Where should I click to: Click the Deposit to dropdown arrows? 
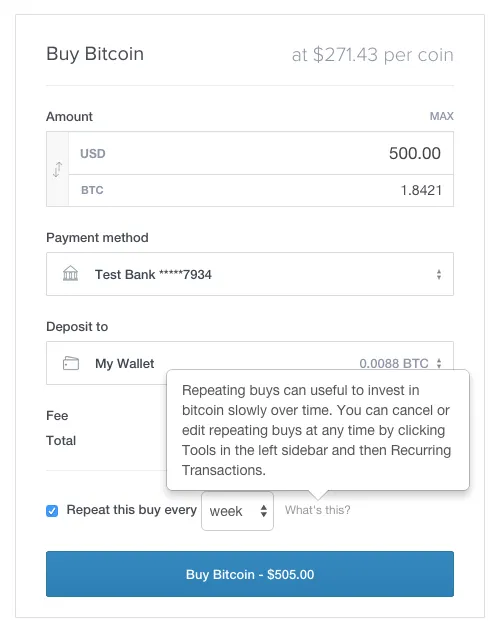439,363
